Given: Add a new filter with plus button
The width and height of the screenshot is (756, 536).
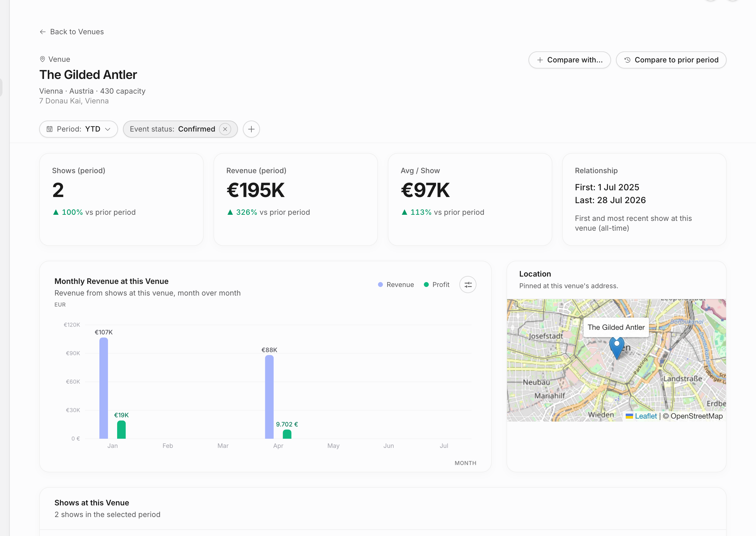Looking at the screenshot, I should point(251,129).
